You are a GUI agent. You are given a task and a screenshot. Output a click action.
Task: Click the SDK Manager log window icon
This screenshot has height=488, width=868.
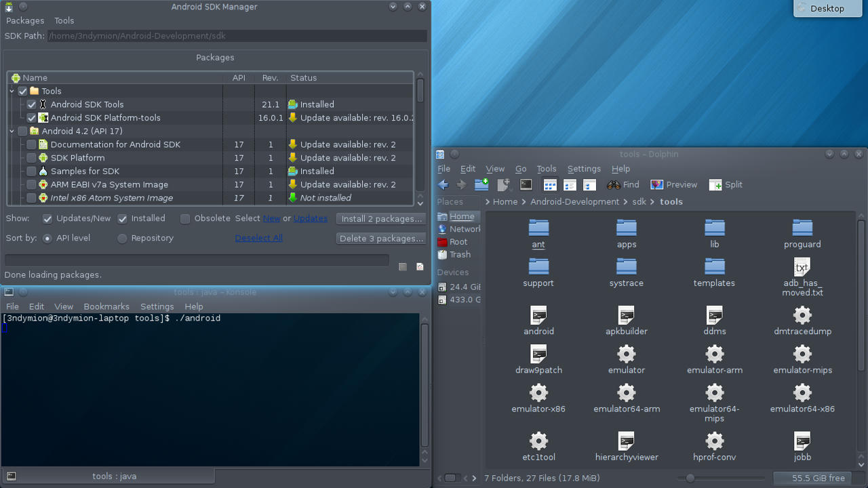[x=420, y=267]
